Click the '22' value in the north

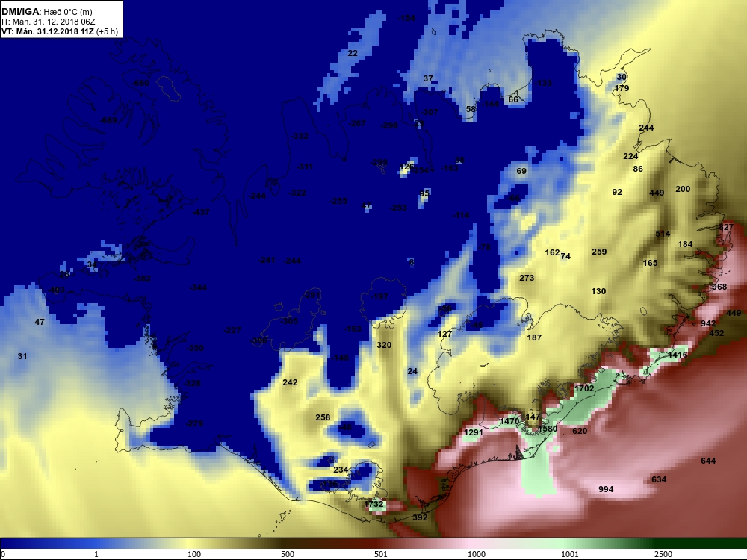pos(353,53)
